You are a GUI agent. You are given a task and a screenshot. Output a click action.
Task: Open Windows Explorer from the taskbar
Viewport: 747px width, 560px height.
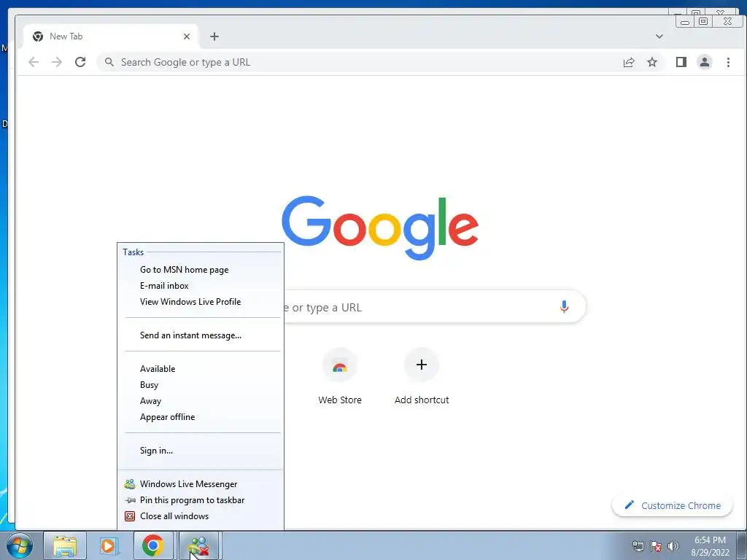(x=65, y=545)
